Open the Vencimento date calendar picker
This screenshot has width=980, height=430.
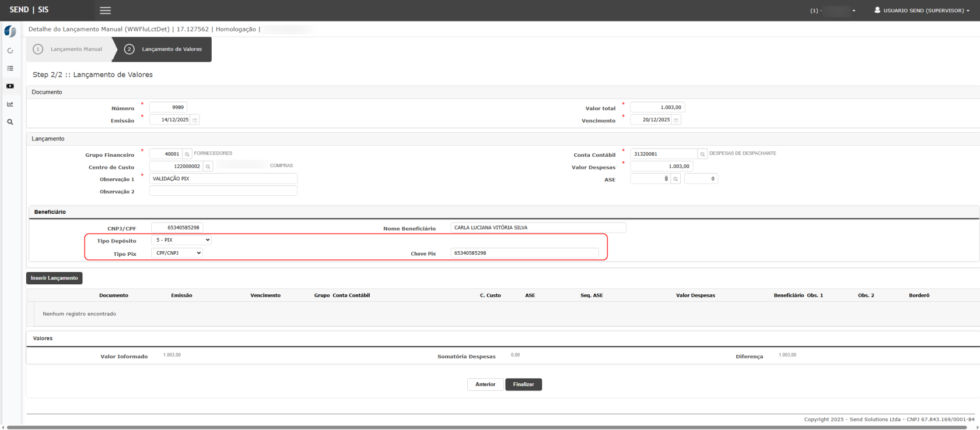[x=676, y=120]
